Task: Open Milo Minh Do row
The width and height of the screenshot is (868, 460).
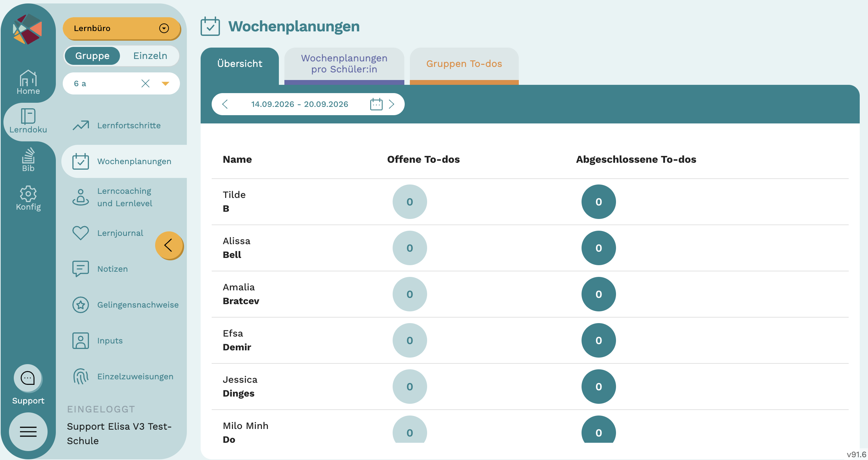Action: (x=530, y=427)
